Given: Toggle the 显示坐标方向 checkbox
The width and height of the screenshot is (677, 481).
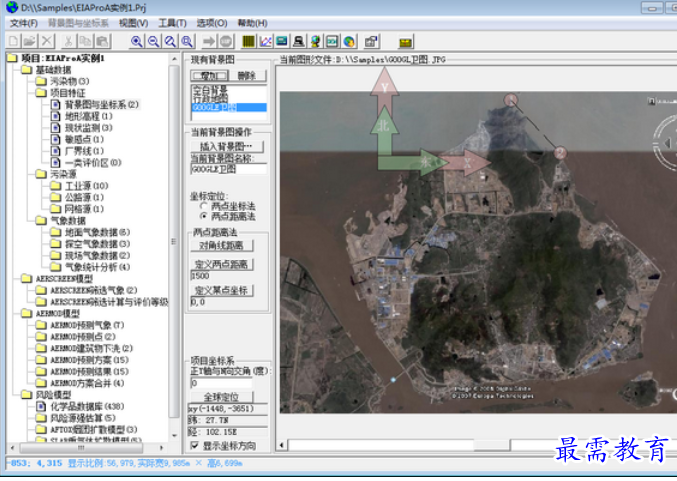Looking at the screenshot, I should [195, 445].
